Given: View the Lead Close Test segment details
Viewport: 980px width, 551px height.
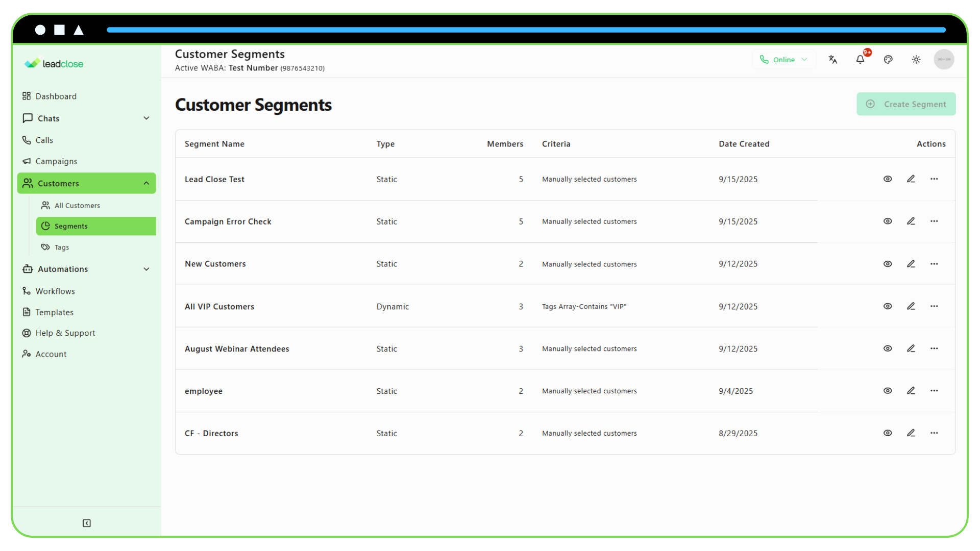Looking at the screenshot, I should 888,179.
